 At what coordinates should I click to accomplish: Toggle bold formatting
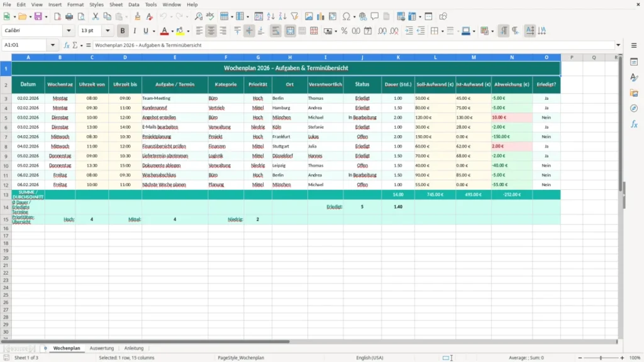(123, 31)
